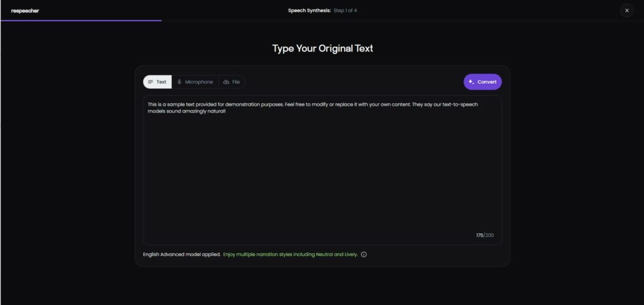Switch to the Microphone tab

point(195,82)
